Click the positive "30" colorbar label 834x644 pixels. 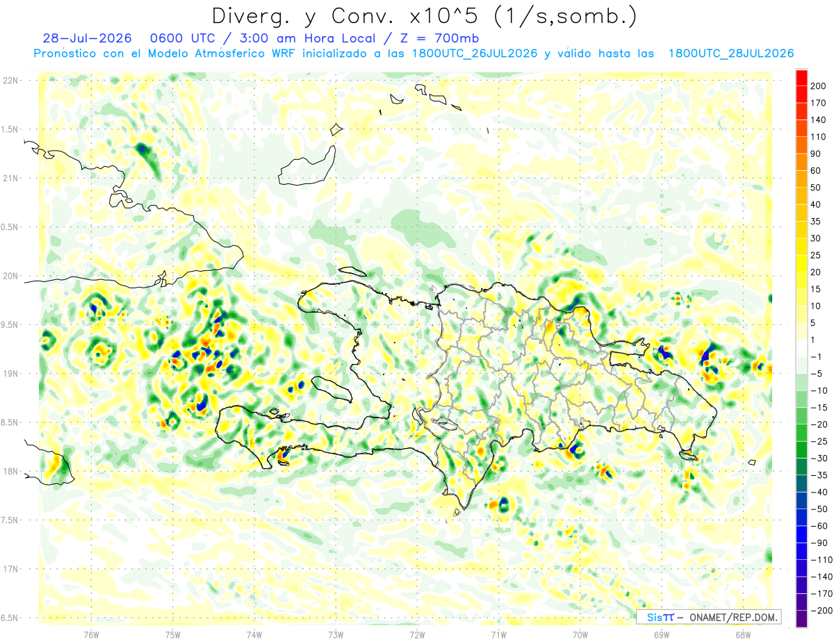tap(817, 238)
